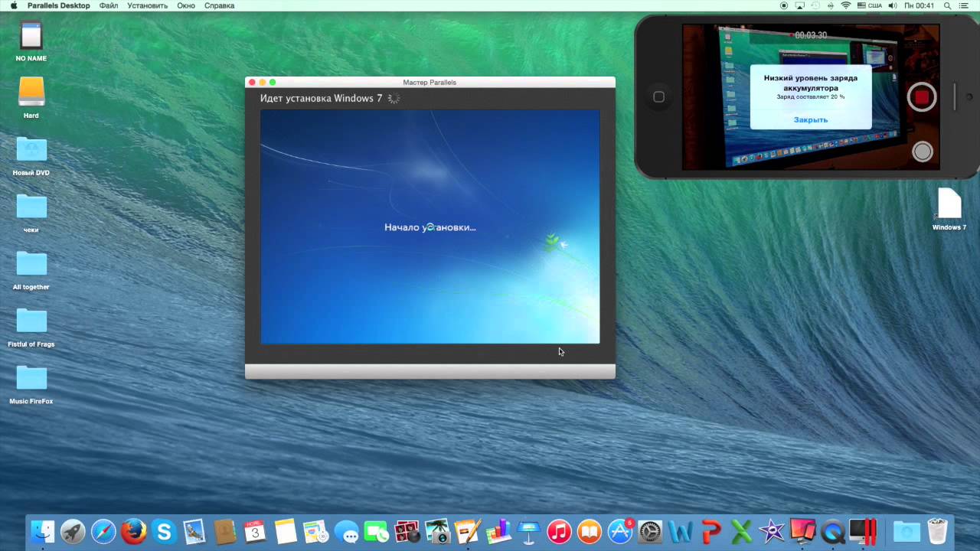This screenshot has width=980, height=551.
Task: Tap the iPhone home button
Action: [x=658, y=97]
